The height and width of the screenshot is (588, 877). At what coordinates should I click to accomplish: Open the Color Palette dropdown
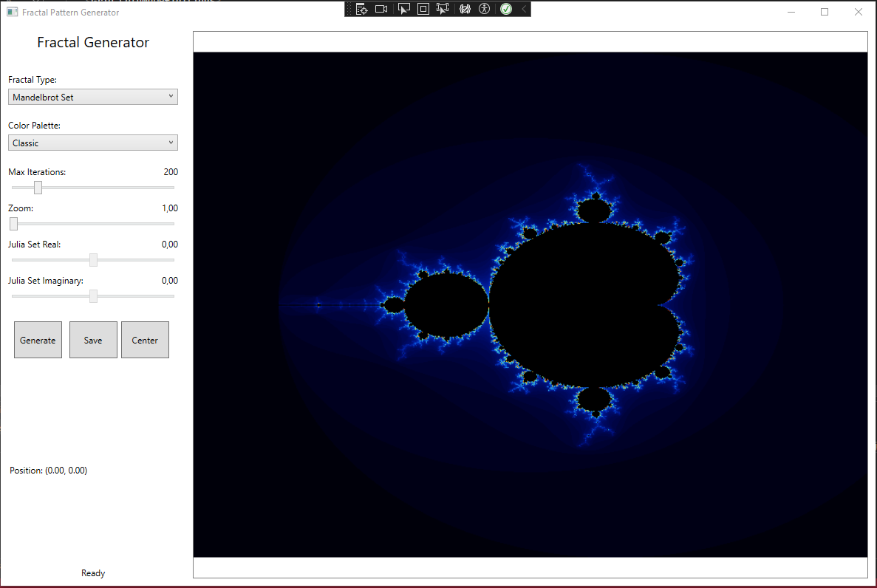pyautogui.click(x=92, y=143)
